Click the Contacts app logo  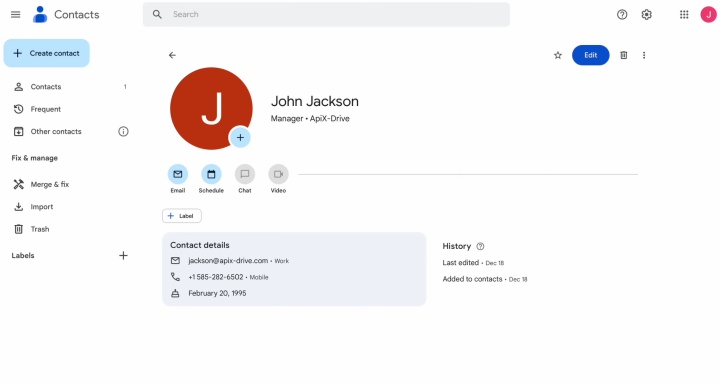40,14
